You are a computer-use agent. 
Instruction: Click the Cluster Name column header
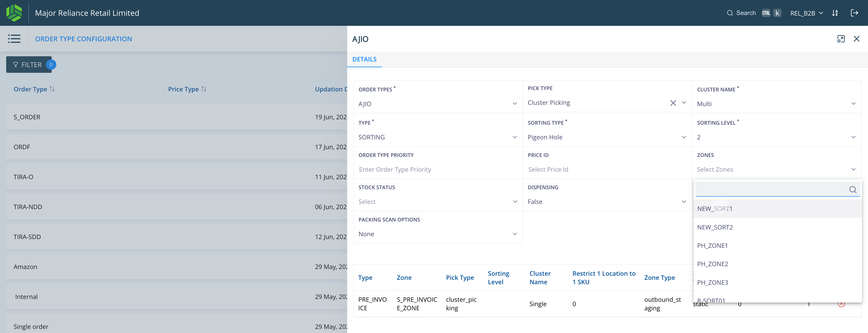point(540,278)
